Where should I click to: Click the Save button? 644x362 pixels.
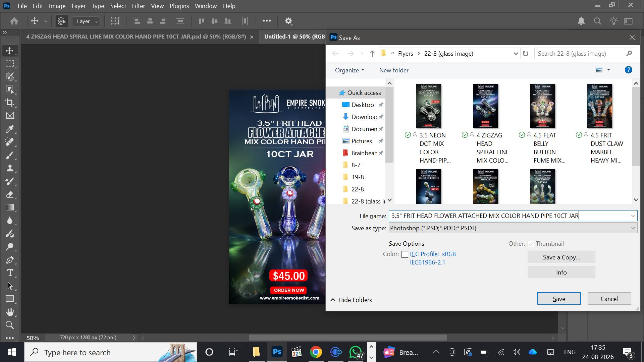coord(559,299)
